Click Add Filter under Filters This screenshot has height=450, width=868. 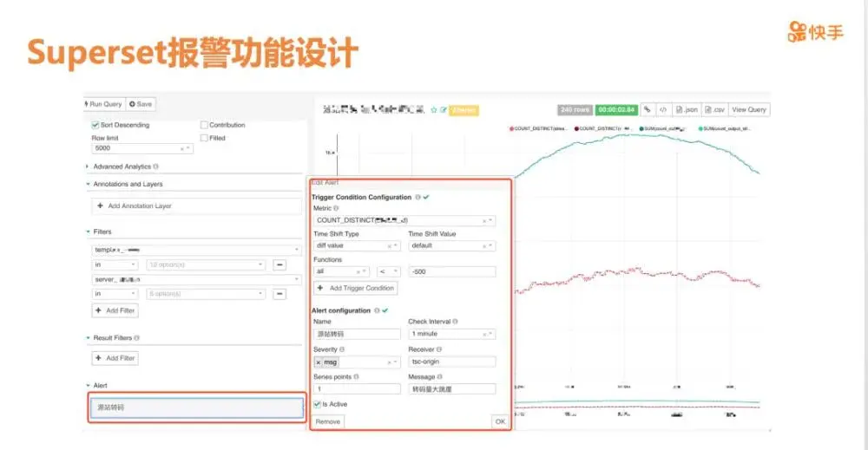(115, 310)
